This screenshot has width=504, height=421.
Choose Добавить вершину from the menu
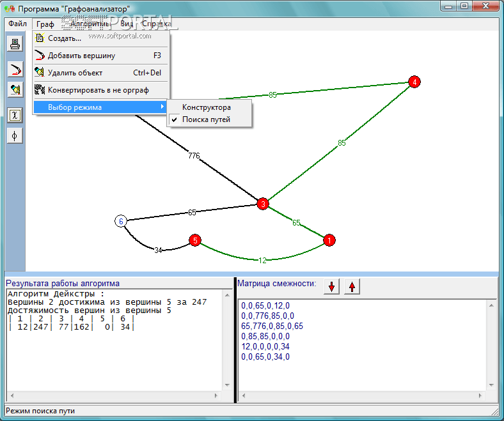(101, 56)
